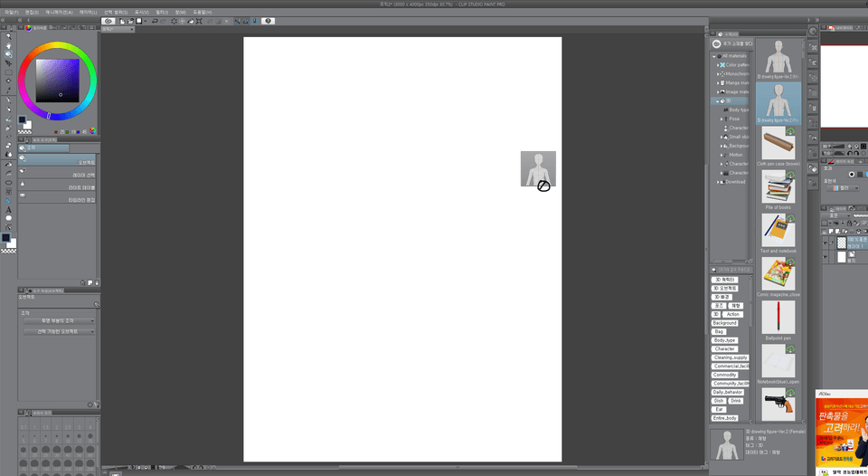Select the Move layer tool

8,63
